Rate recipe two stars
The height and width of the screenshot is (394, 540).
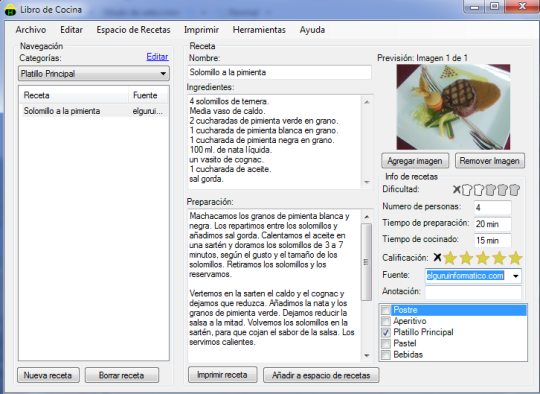coord(466,258)
